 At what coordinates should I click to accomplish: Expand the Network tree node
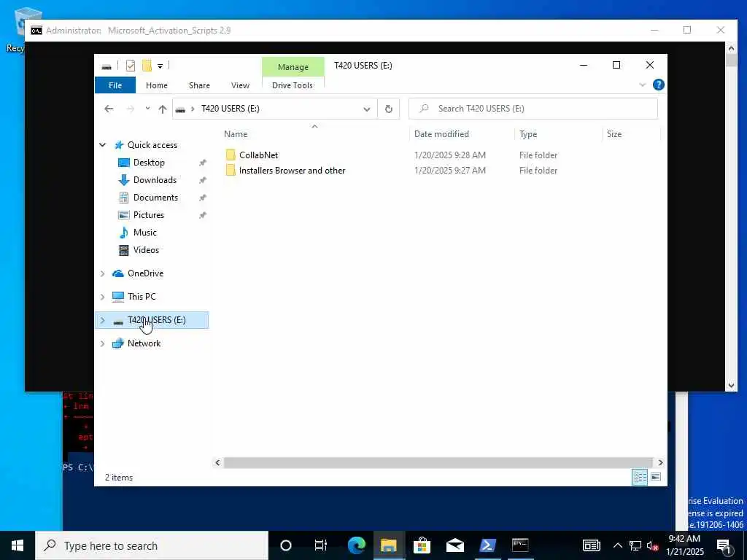[102, 343]
